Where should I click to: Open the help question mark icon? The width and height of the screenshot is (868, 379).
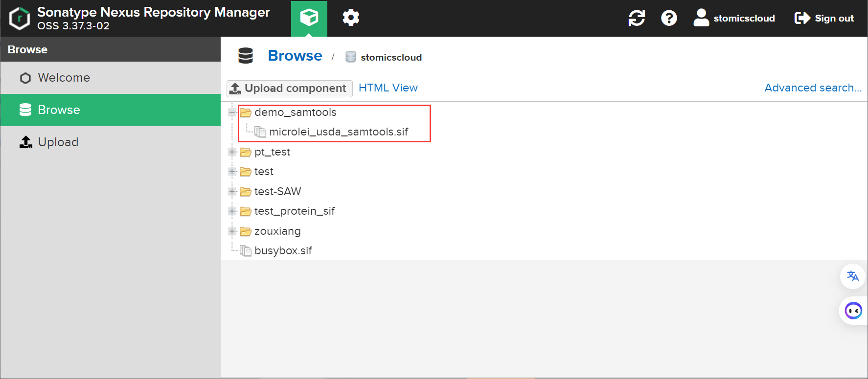[x=669, y=18]
